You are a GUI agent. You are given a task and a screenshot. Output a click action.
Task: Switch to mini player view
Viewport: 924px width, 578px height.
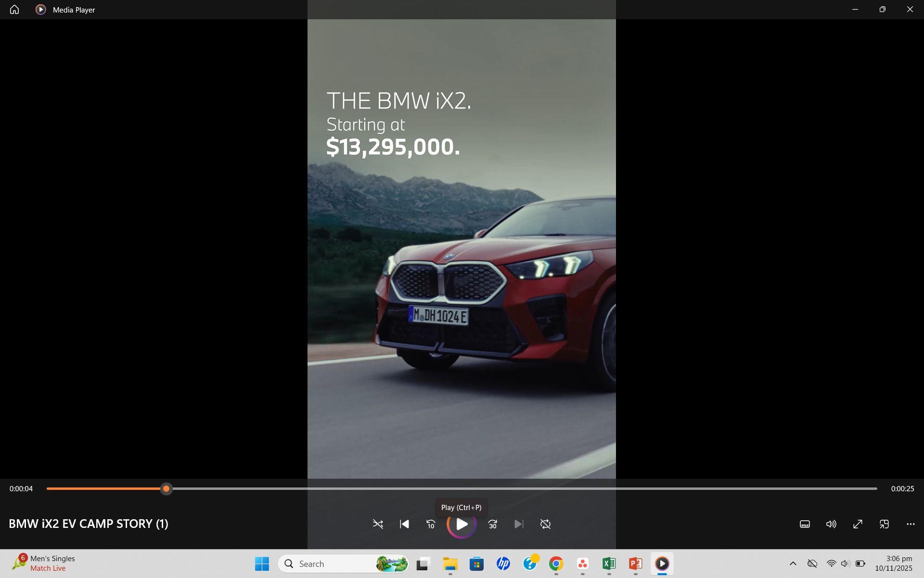pos(884,524)
